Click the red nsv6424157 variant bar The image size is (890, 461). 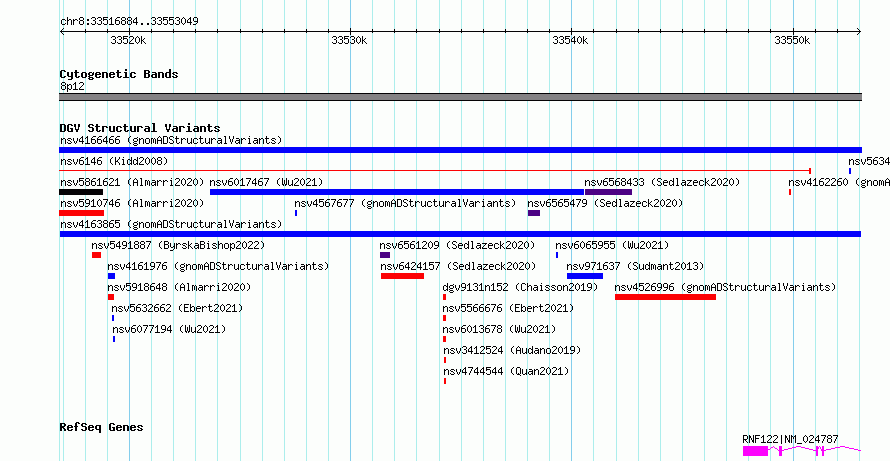coord(402,276)
